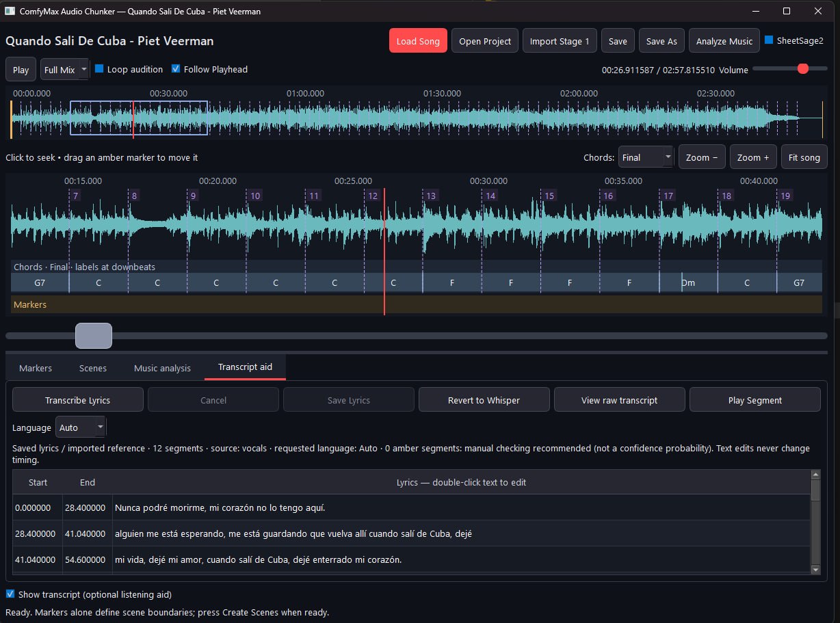The height and width of the screenshot is (623, 840).
Task: Click the amber start marker in overview
Action: pyautogui.click(x=11, y=120)
